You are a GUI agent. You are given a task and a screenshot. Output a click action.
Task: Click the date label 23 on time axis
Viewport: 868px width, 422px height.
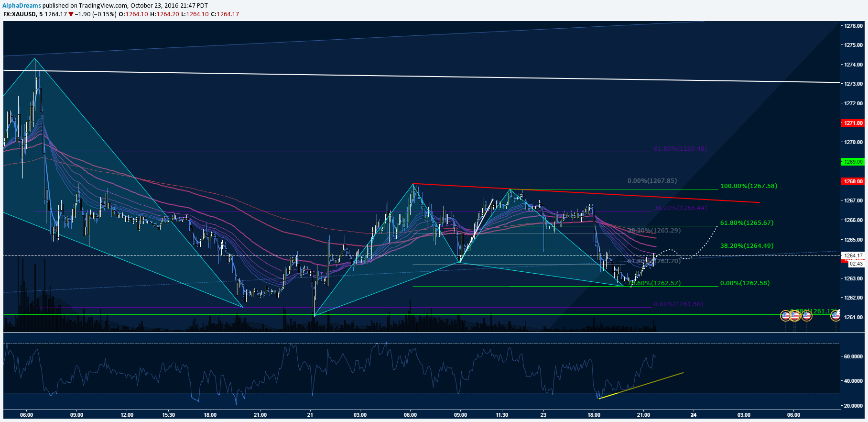[543, 415]
